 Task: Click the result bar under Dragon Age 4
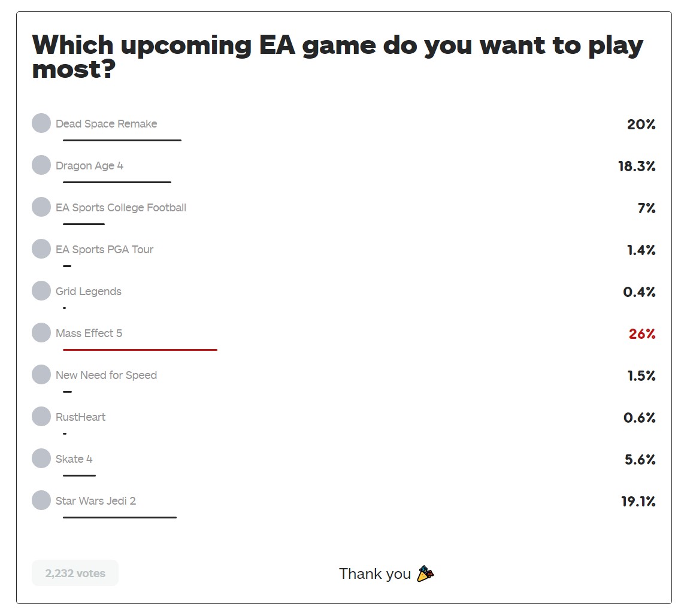tap(117, 182)
